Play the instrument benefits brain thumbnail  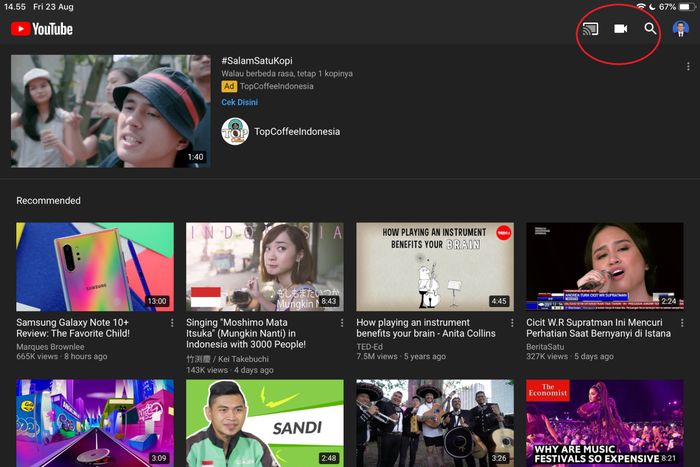tap(435, 267)
